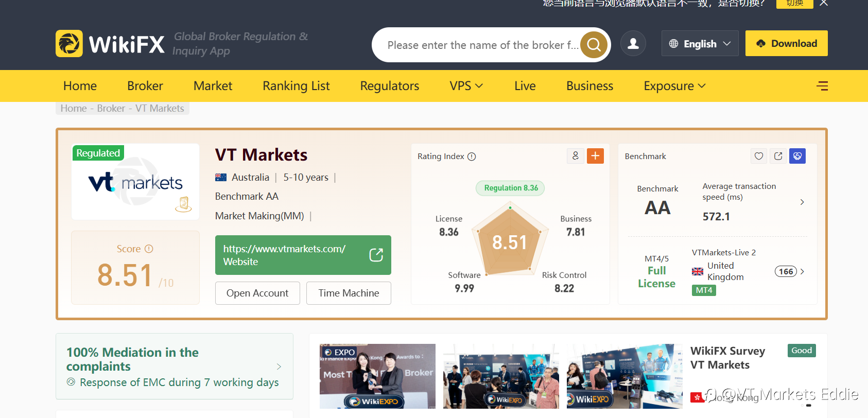Click the Rating Index info icon

472,156
